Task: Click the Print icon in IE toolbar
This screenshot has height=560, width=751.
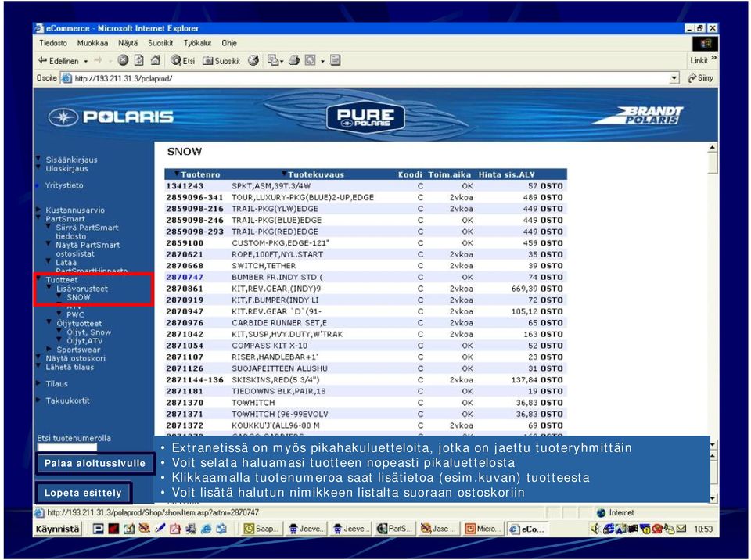Action: tap(294, 60)
